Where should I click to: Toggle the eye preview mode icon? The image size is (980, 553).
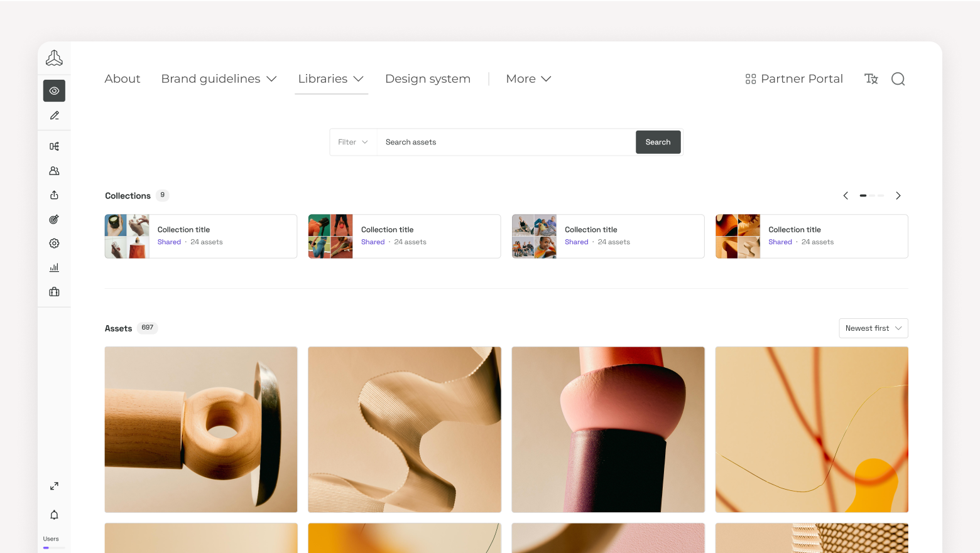point(54,91)
